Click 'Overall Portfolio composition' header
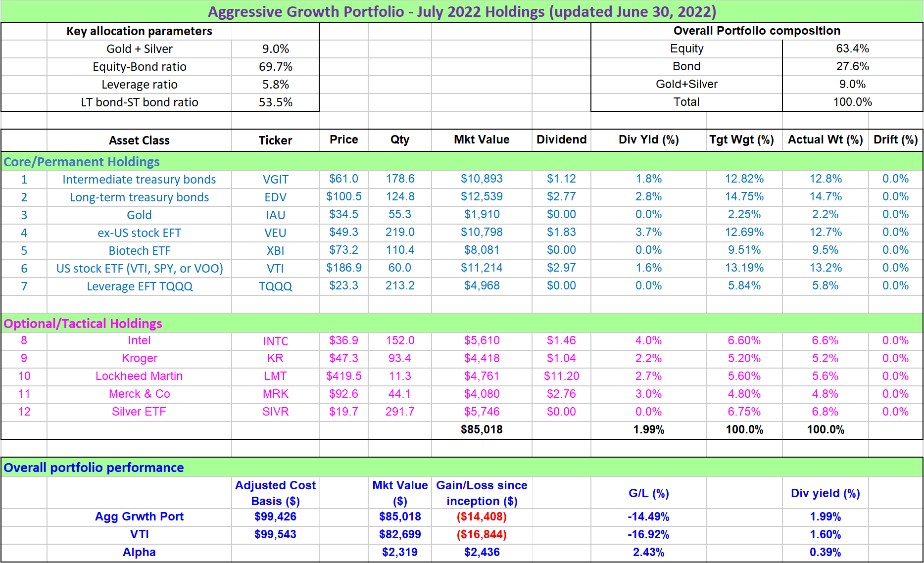This screenshot has width=924, height=563. pos(757,31)
